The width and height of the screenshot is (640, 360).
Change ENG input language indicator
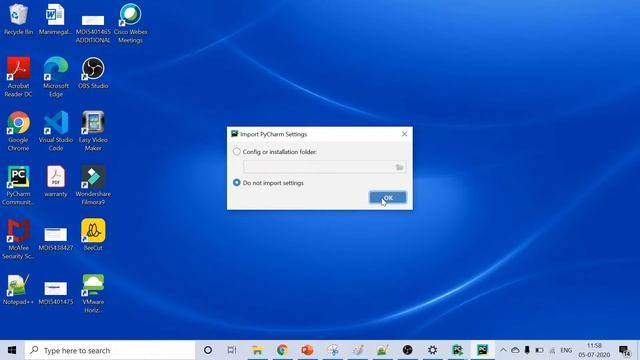pyautogui.click(x=566, y=350)
